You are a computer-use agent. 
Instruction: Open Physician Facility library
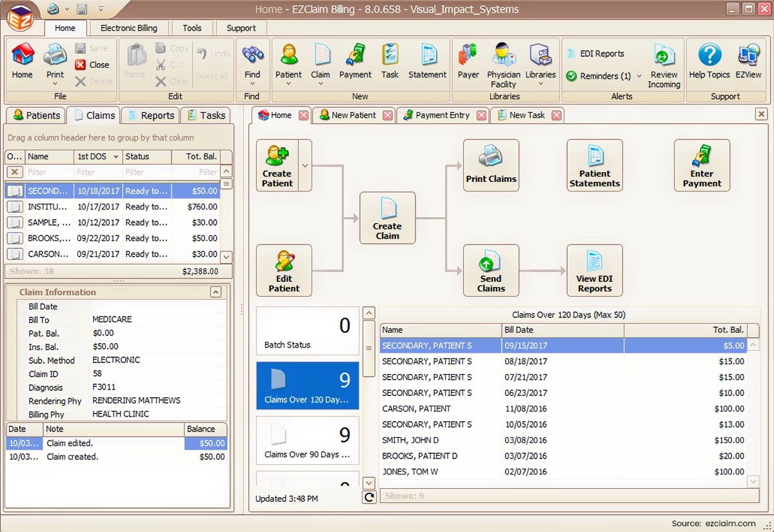pos(503,66)
